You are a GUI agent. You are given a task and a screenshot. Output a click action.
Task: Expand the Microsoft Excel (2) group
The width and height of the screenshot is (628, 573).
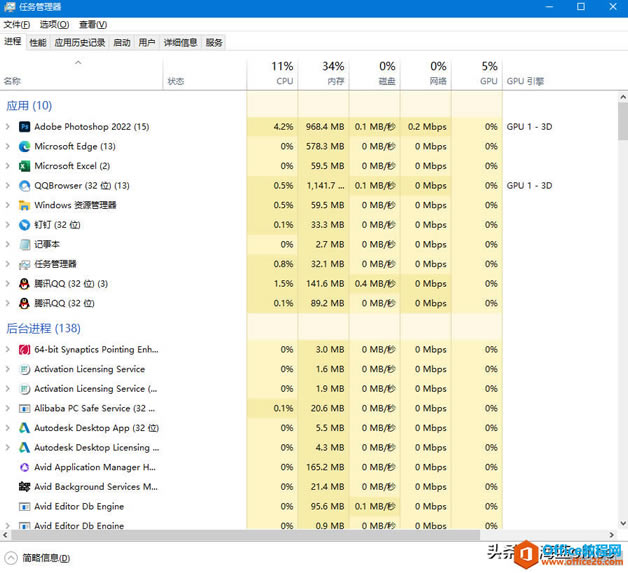tap(7, 166)
